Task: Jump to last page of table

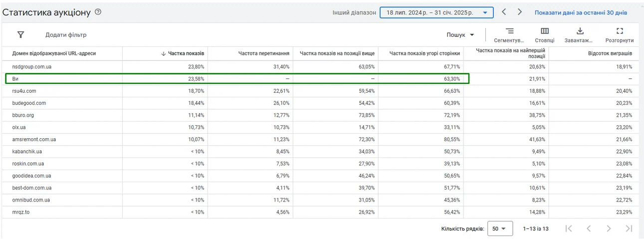Action: (x=629, y=229)
